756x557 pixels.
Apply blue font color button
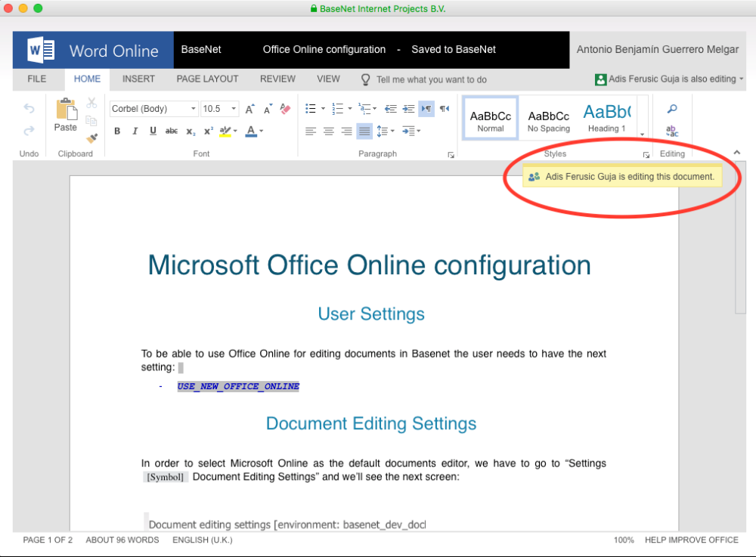pos(251,131)
